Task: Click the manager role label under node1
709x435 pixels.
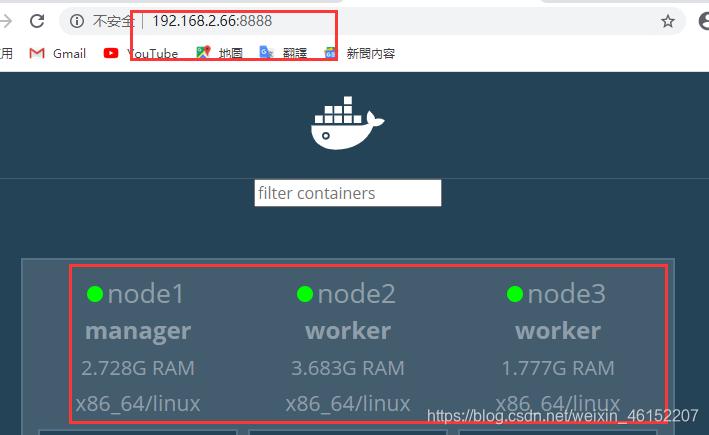Action: pyautogui.click(x=138, y=332)
